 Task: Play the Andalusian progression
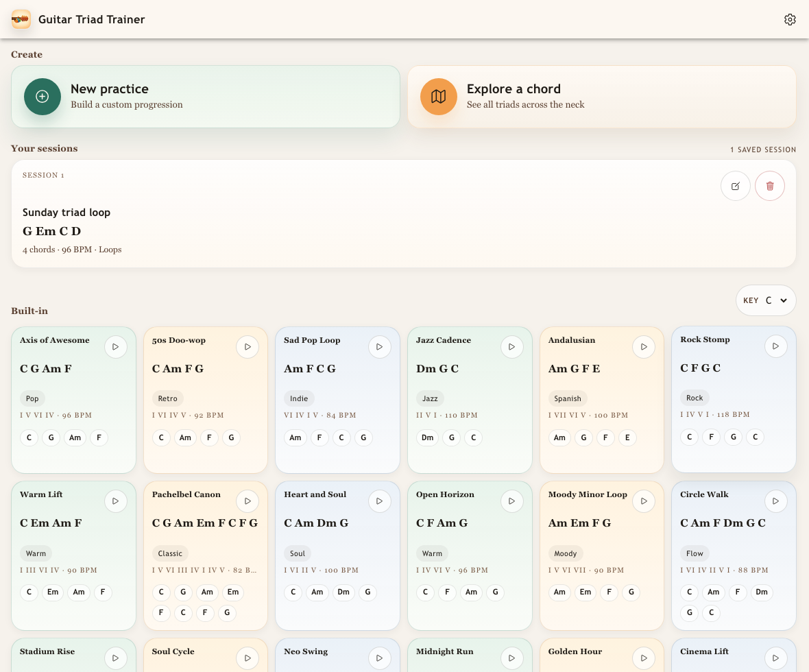coord(644,347)
